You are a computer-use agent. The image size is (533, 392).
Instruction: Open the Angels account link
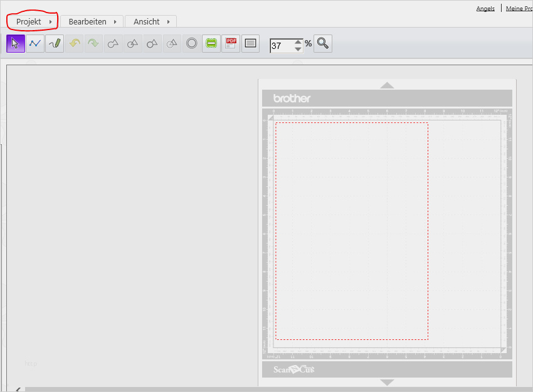pyautogui.click(x=485, y=9)
